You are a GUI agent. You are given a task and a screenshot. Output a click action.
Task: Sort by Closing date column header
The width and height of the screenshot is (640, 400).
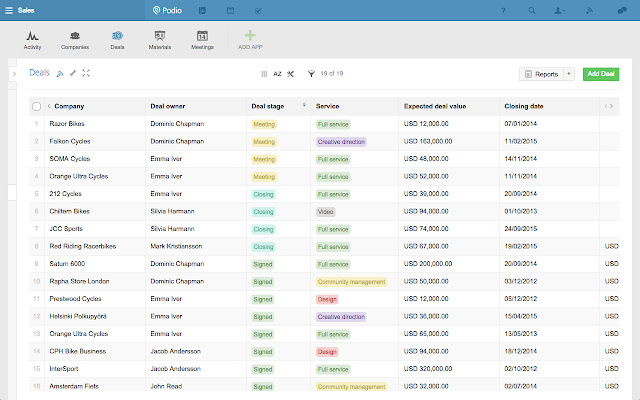tap(524, 106)
